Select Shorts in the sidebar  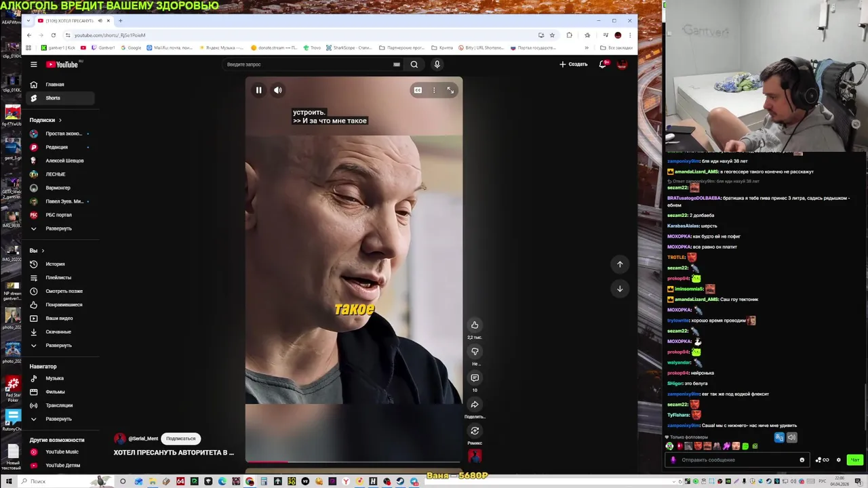pyautogui.click(x=61, y=98)
